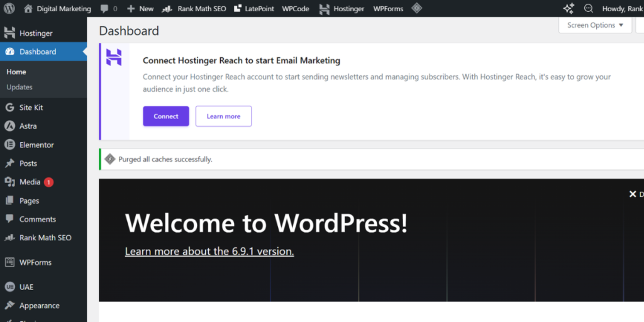Expand the Screen Options dropdown
The width and height of the screenshot is (644, 322).
(595, 25)
